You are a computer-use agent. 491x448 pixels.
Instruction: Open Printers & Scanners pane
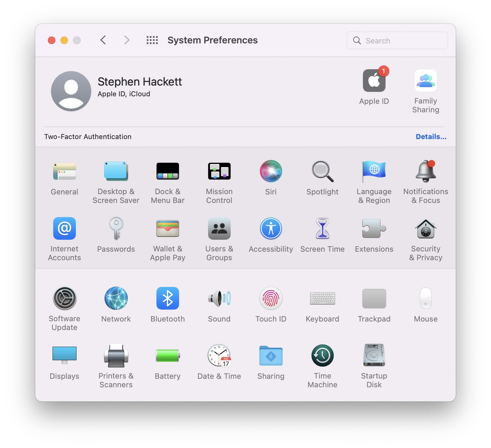(116, 356)
